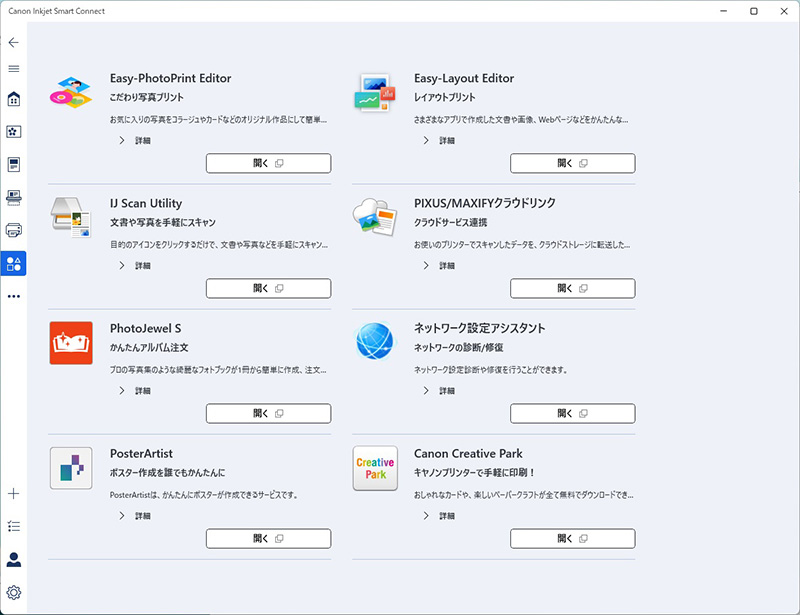The image size is (800, 615).
Task: Click the PosterArtist app icon
Action: click(x=71, y=468)
